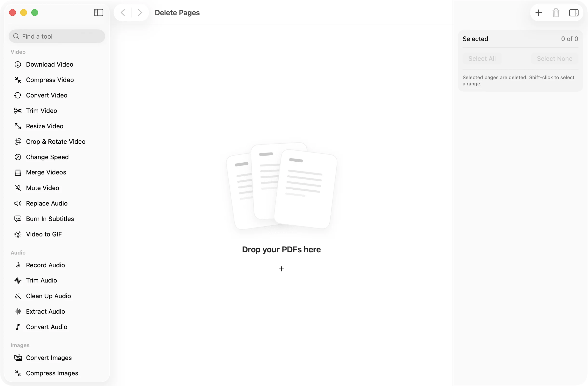Open Resize Video
This screenshot has height=386, width=588.
[57, 126]
